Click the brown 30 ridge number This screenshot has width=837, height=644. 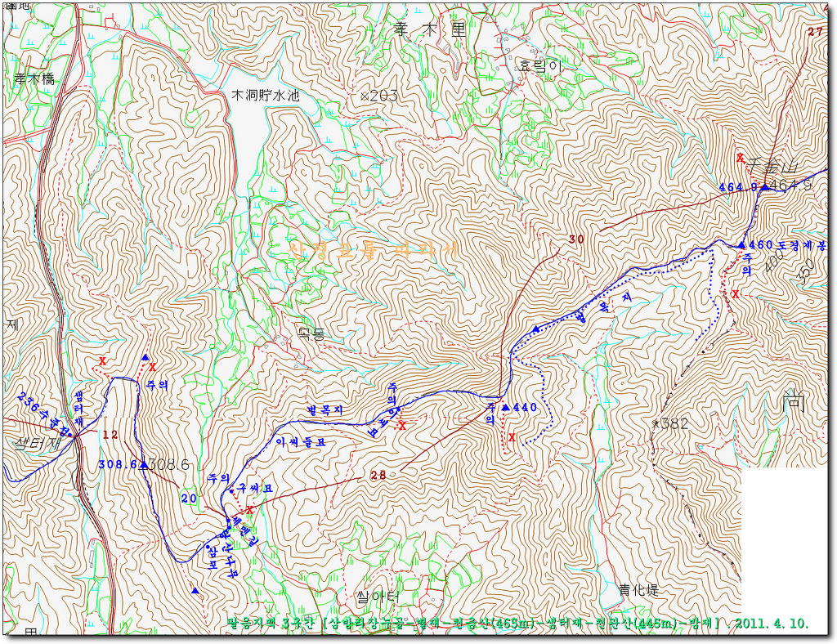576,239
